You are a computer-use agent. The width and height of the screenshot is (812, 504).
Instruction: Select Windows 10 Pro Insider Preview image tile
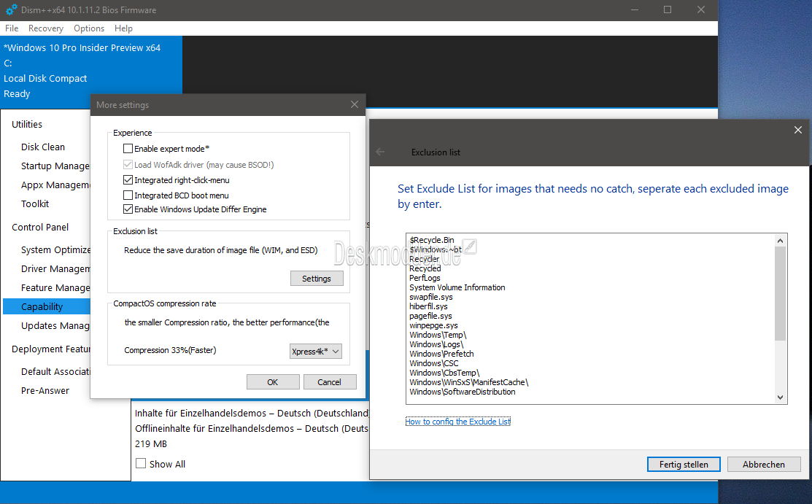click(x=91, y=71)
